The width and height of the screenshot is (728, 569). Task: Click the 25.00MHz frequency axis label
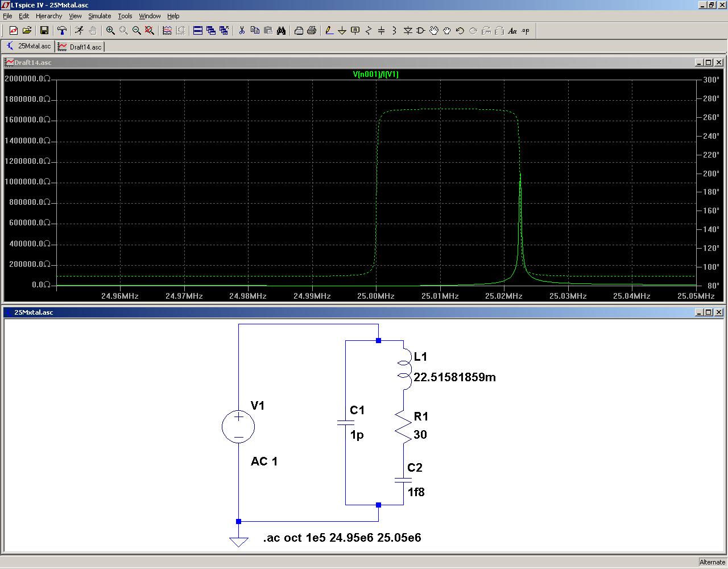pyautogui.click(x=375, y=296)
